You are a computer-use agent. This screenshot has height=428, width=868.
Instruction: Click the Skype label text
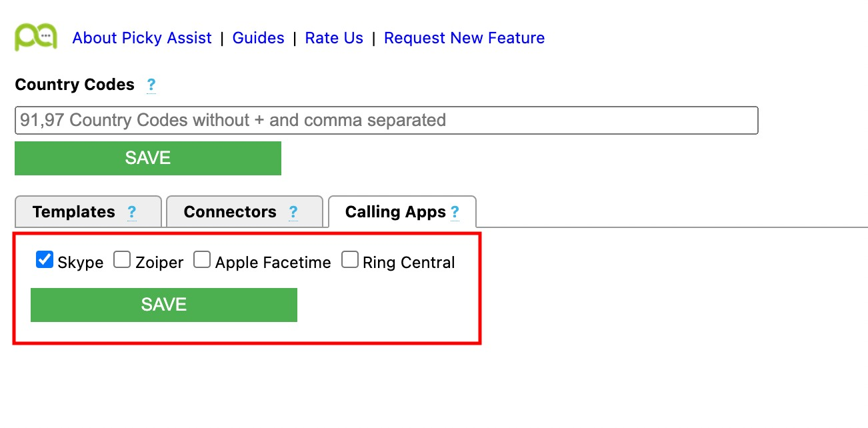point(81,263)
